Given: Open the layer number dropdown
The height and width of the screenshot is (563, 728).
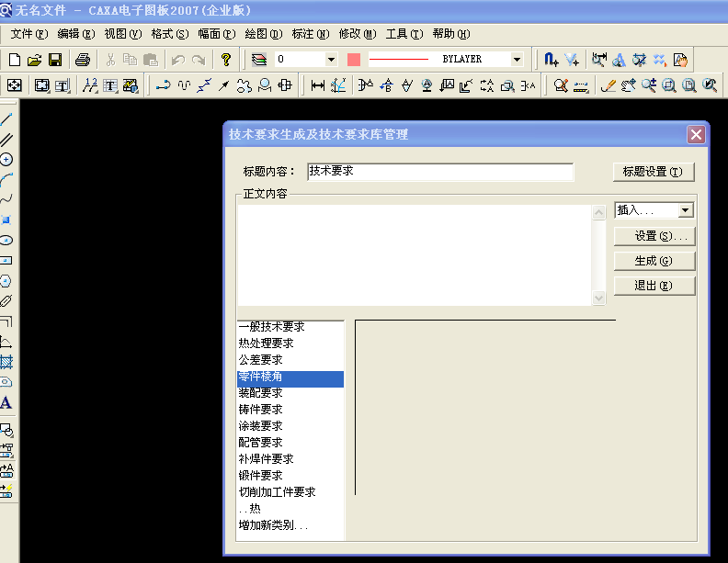Looking at the screenshot, I should [x=331, y=60].
